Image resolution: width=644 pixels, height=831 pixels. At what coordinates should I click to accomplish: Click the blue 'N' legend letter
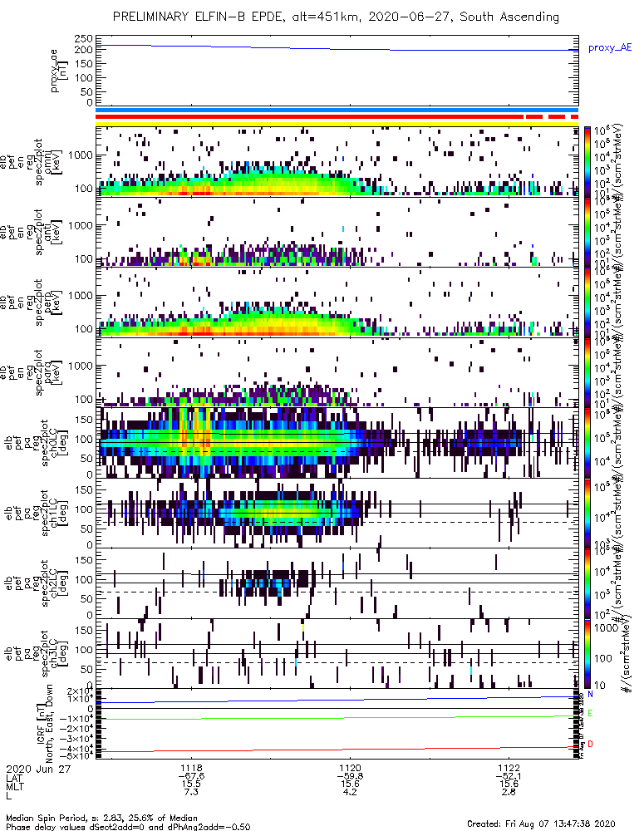590,694
